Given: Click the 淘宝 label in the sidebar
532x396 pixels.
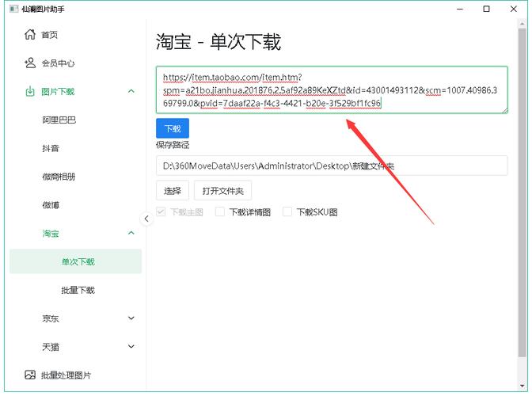Looking at the screenshot, I should coord(51,234).
